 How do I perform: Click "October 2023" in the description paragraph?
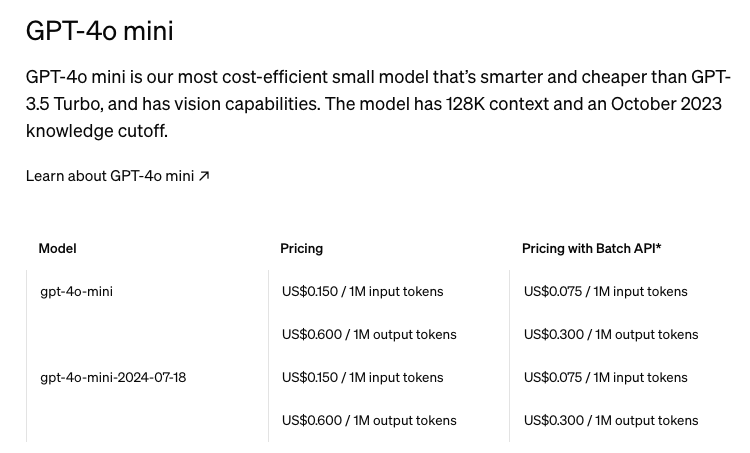[666, 104]
